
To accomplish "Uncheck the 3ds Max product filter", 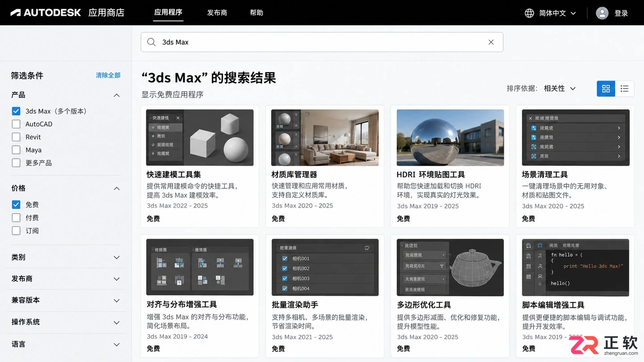I will point(16,111).
